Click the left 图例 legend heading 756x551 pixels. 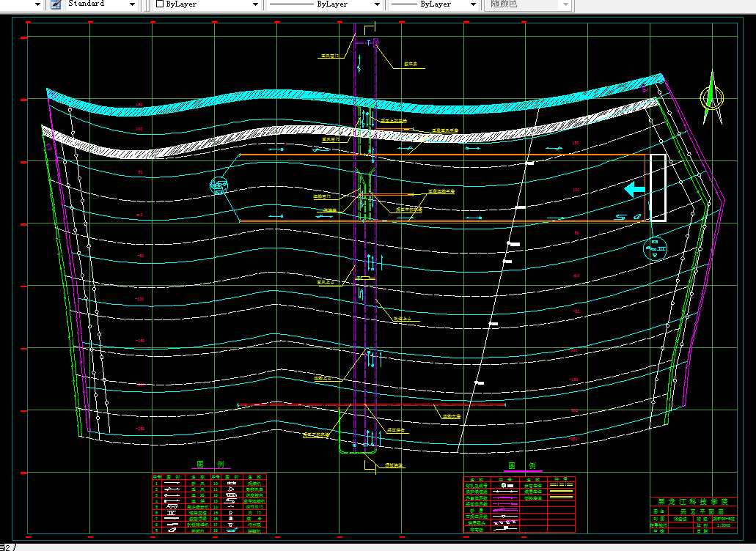click(x=210, y=465)
